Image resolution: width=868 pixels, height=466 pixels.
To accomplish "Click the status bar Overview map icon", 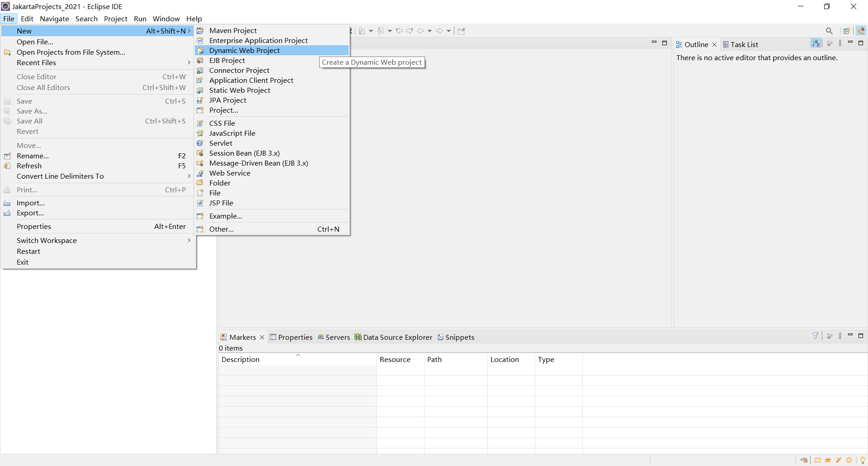I will 818,460.
